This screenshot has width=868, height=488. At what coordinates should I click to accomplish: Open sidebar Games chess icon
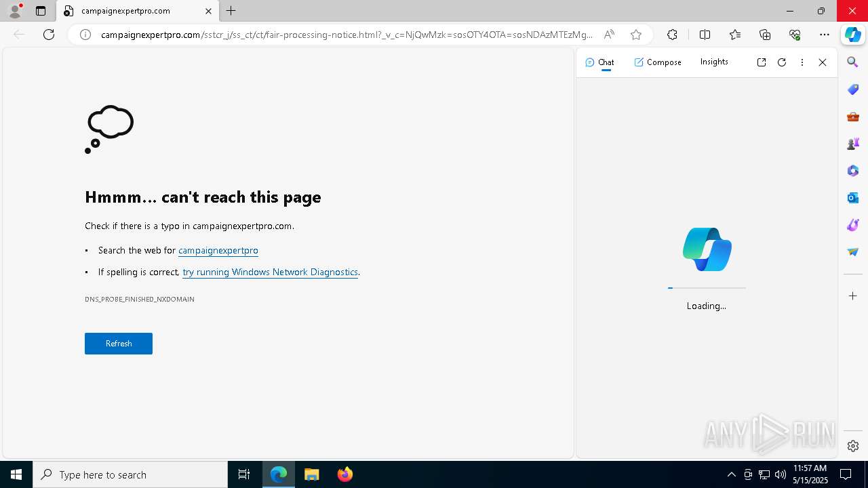pos(853,144)
